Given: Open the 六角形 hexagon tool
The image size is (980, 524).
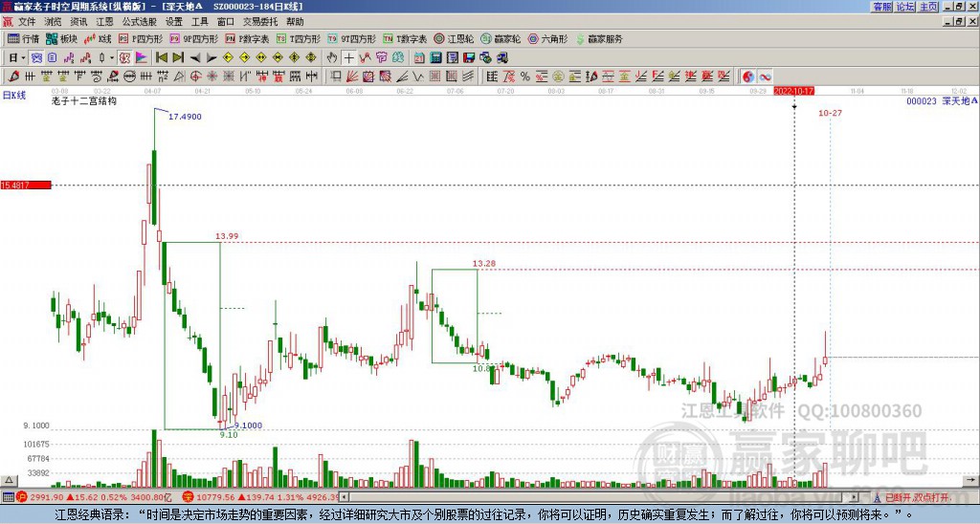Looking at the screenshot, I should [547, 38].
